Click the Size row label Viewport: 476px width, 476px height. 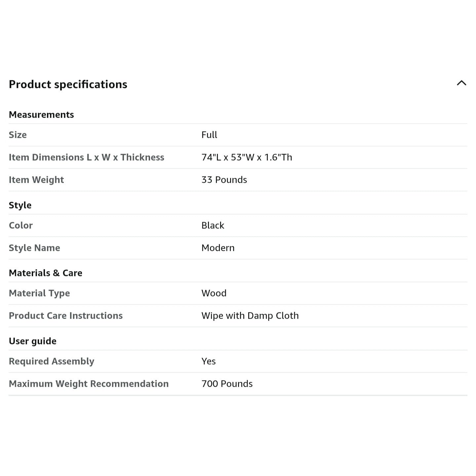18,135
